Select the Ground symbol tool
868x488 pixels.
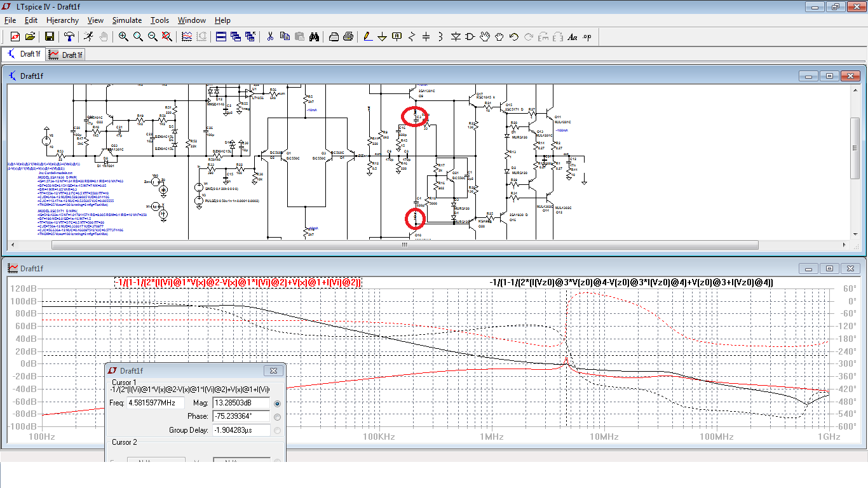click(383, 37)
